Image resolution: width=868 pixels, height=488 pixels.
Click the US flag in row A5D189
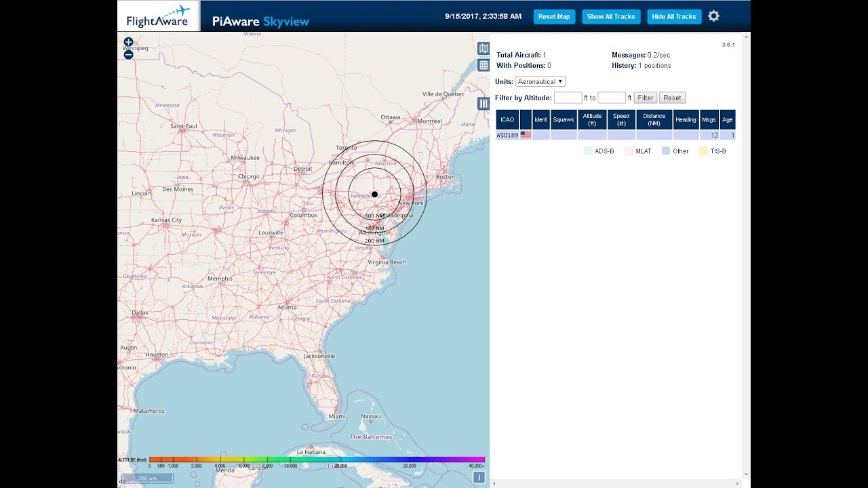[x=526, y=136]
